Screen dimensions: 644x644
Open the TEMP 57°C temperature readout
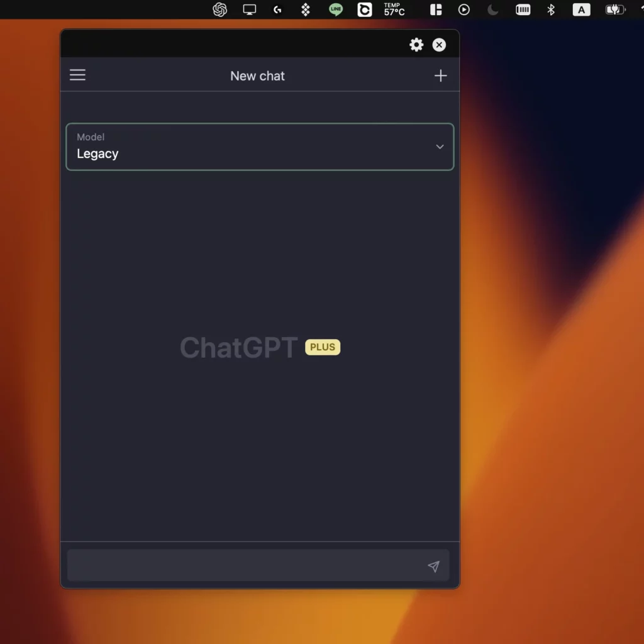click(394, 9)
